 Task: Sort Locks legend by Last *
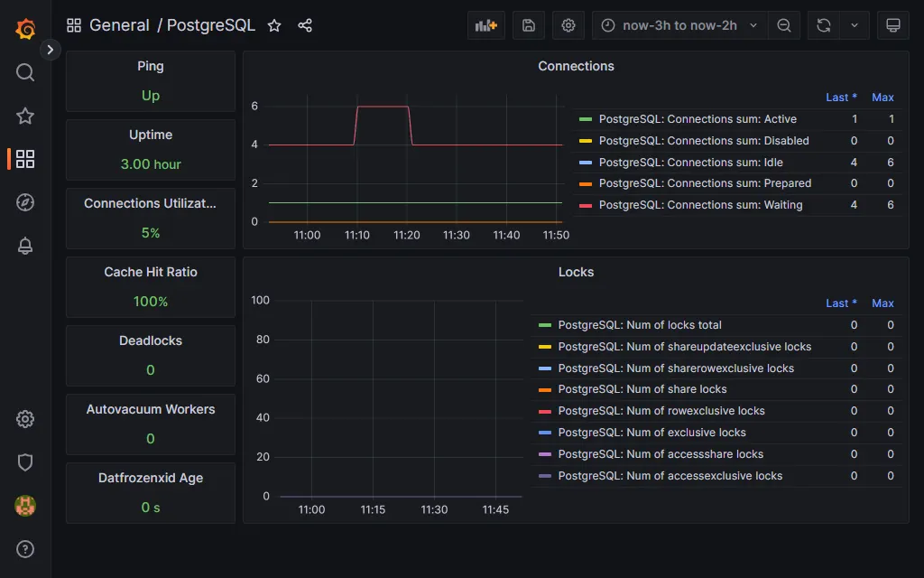(x=841, y=303)
